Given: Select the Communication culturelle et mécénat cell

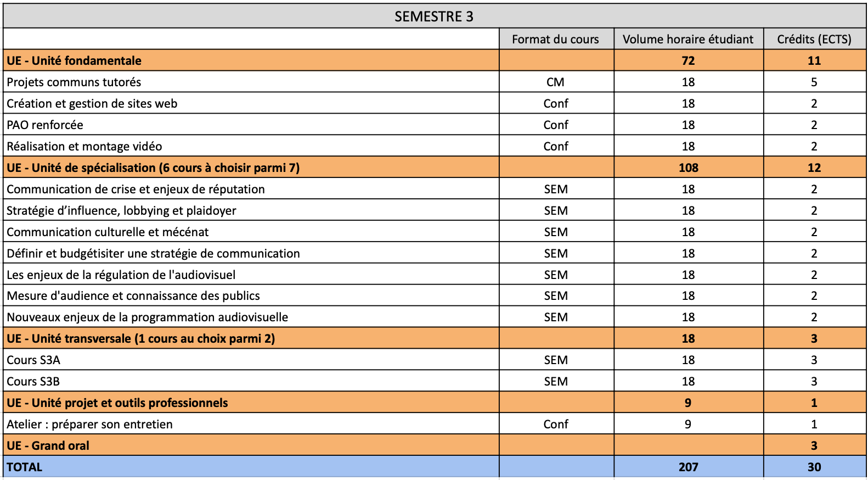Looking at the screenshot, I should [x=108, y=232].
